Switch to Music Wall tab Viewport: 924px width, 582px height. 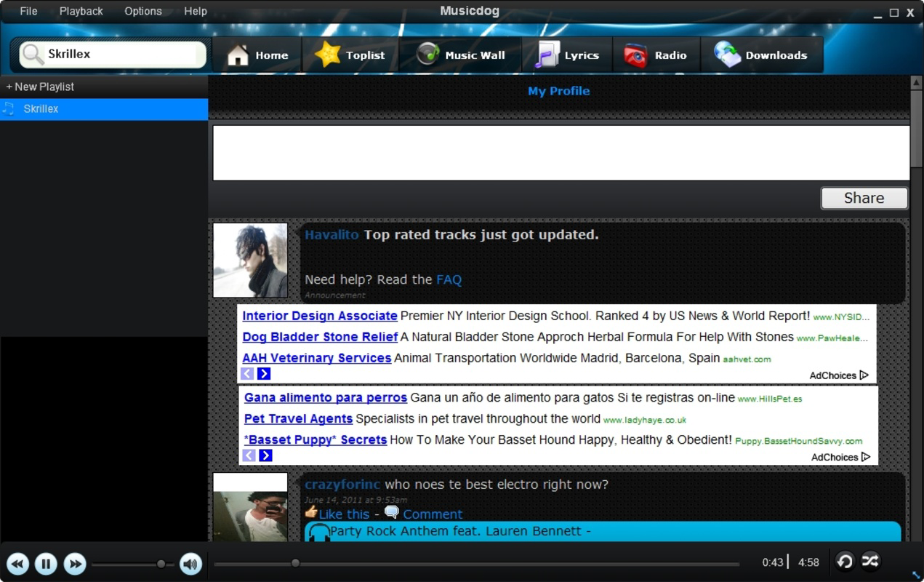460,55
